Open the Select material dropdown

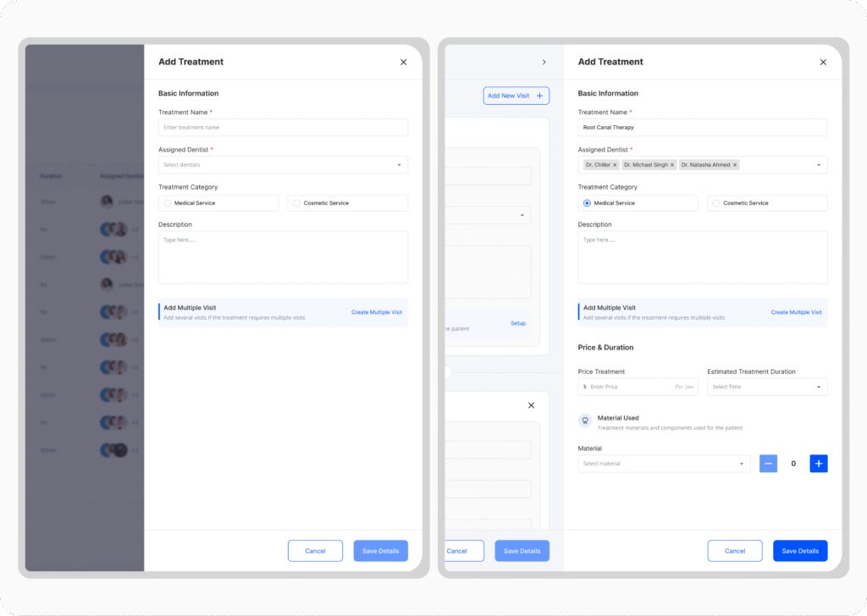[664, 464]
